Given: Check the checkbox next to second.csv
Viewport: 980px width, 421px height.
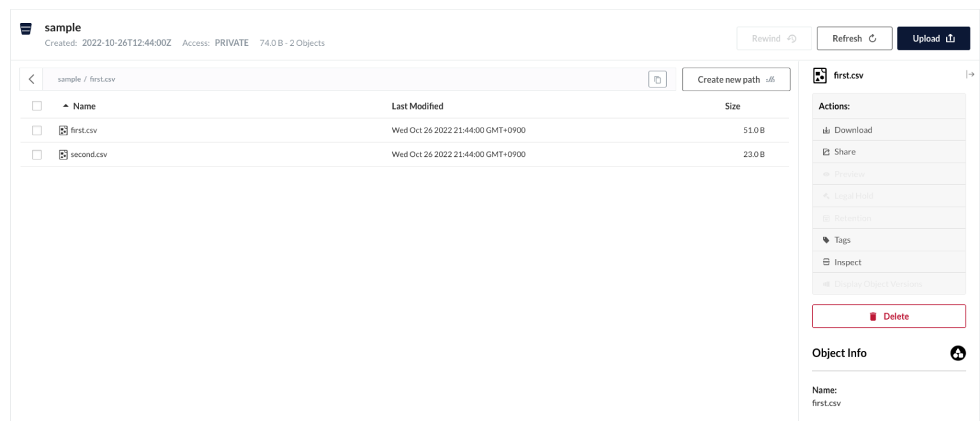Looking at the screenshot, I should tap(35, 153).
